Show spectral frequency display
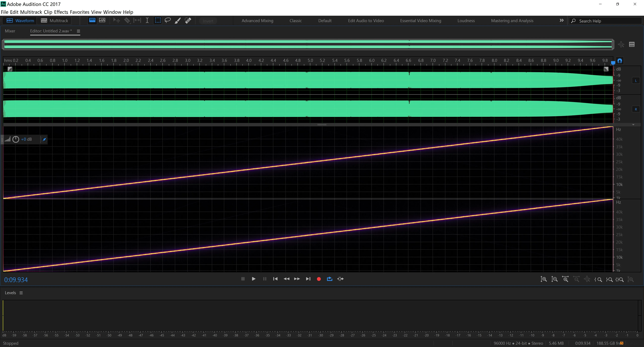The width and height of the screenshot is (644, 347). 92,20
